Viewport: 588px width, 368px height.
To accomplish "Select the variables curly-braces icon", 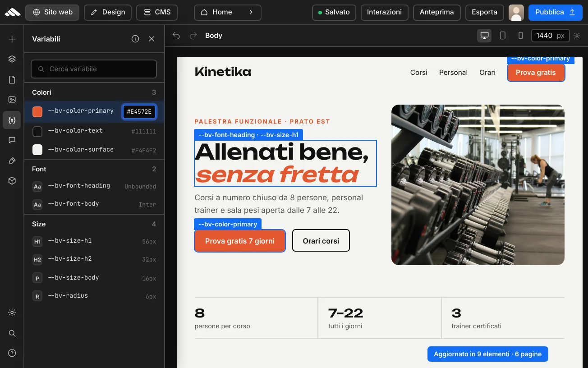I will (12, 120).
